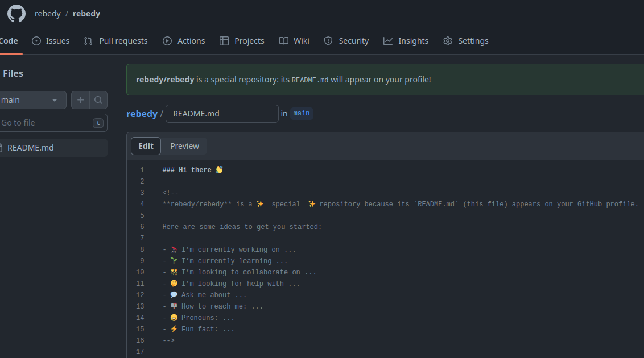Click the add file plus icon
Viewport: 644px width, 358px height.
81,100
